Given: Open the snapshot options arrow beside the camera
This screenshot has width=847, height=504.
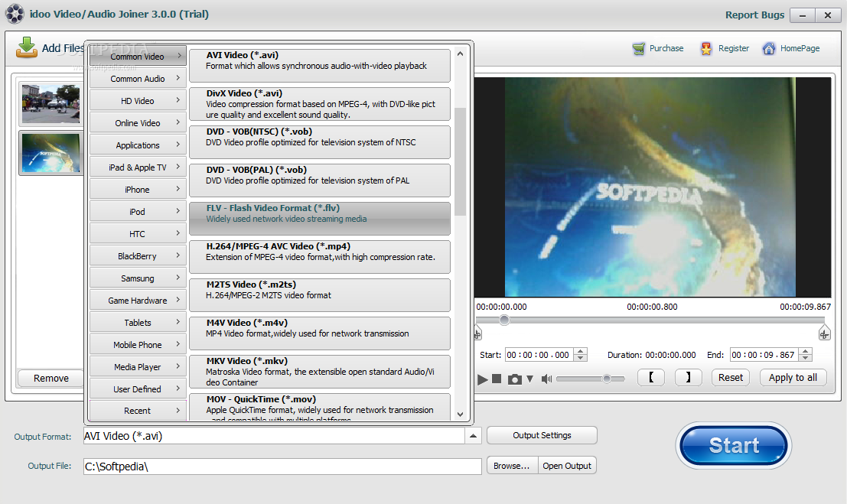Looking at the screenshot, I should click(530, 379).
